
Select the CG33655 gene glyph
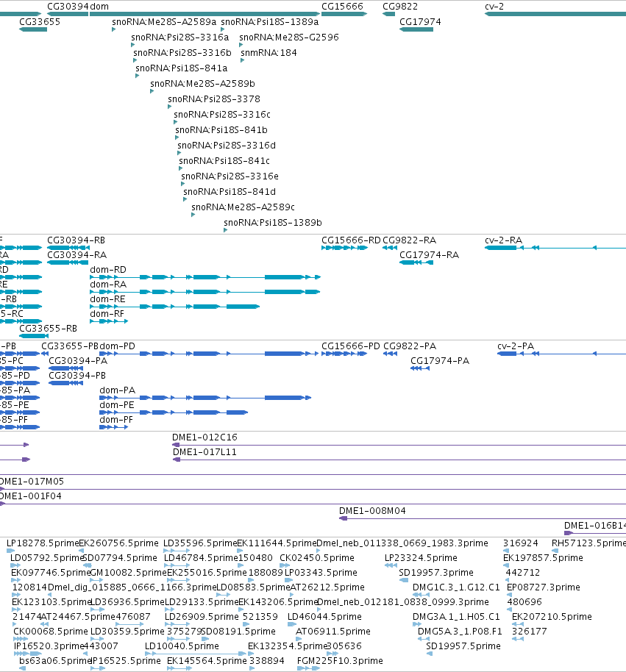coord(33,29)
